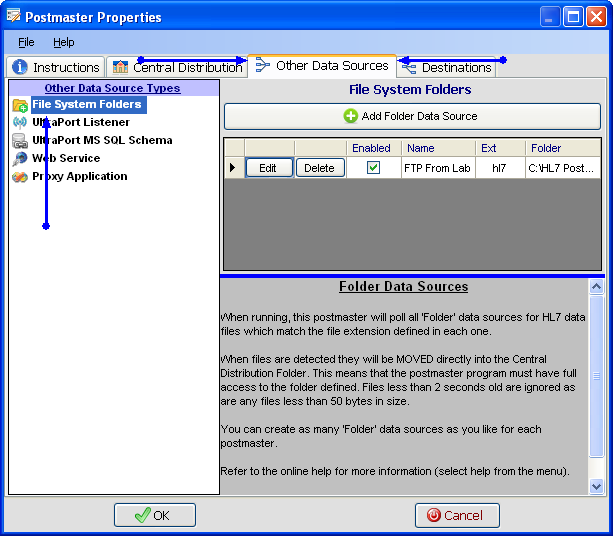Click the green plus Add Folder icon

pos(350,117)
